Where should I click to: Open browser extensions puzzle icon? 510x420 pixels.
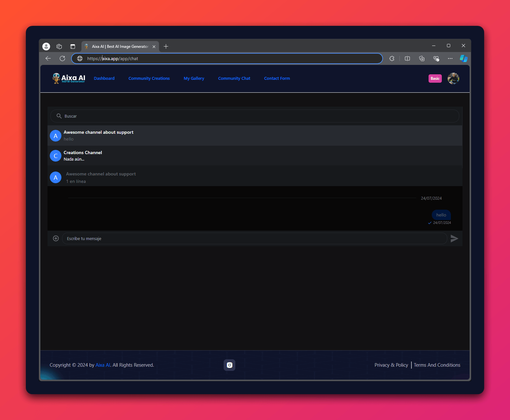click(392, 58)
